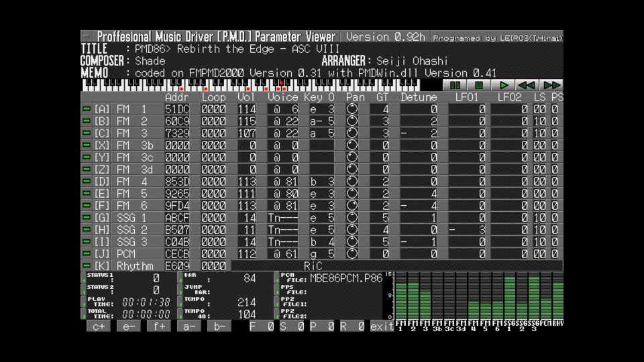This screenshot has height=362, width=644.
Task: Click the pan knob for FM 4 row
Action: (x=352, y=182)
